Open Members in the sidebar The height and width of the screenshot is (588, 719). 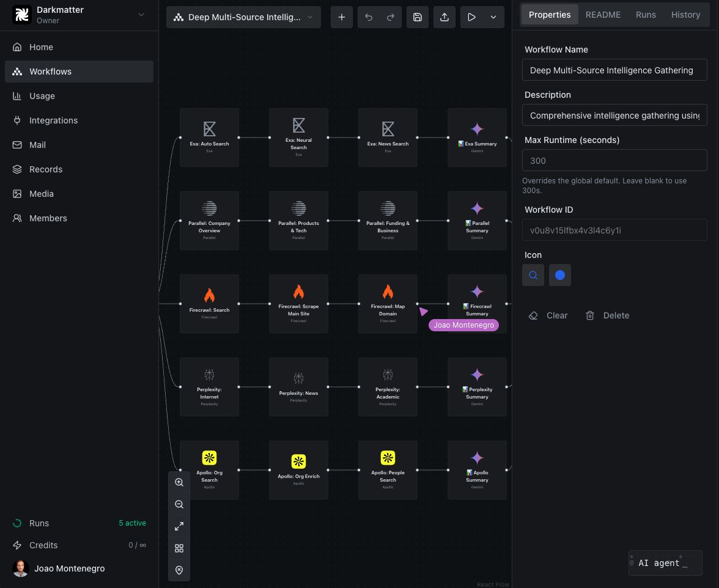[79, 218]
